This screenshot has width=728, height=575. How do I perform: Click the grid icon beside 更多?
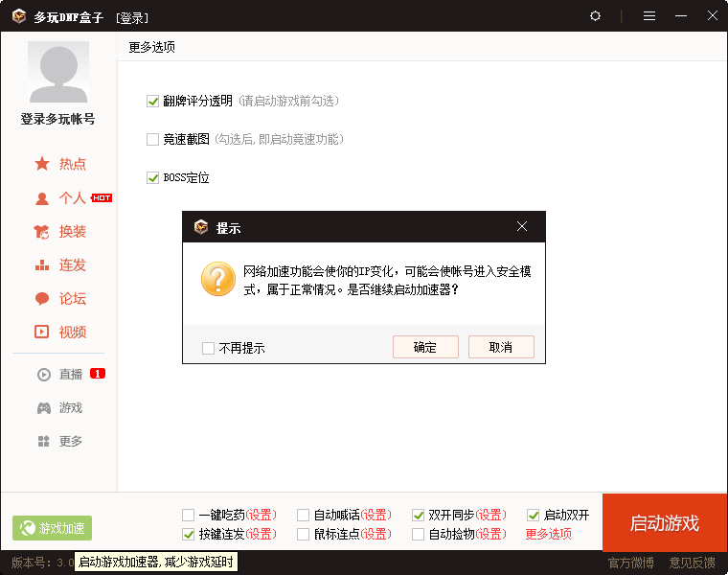click(x=44, y=441)
